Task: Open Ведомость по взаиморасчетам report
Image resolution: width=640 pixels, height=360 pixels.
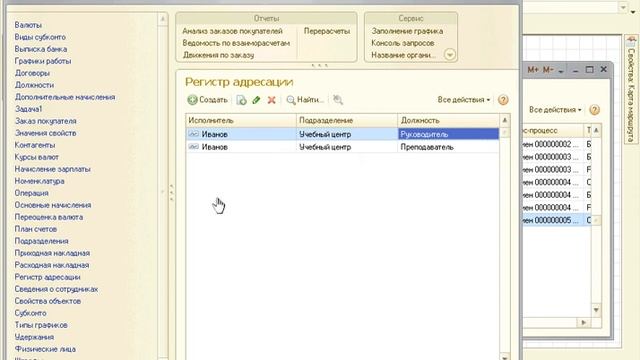Action: pos(236,43)
